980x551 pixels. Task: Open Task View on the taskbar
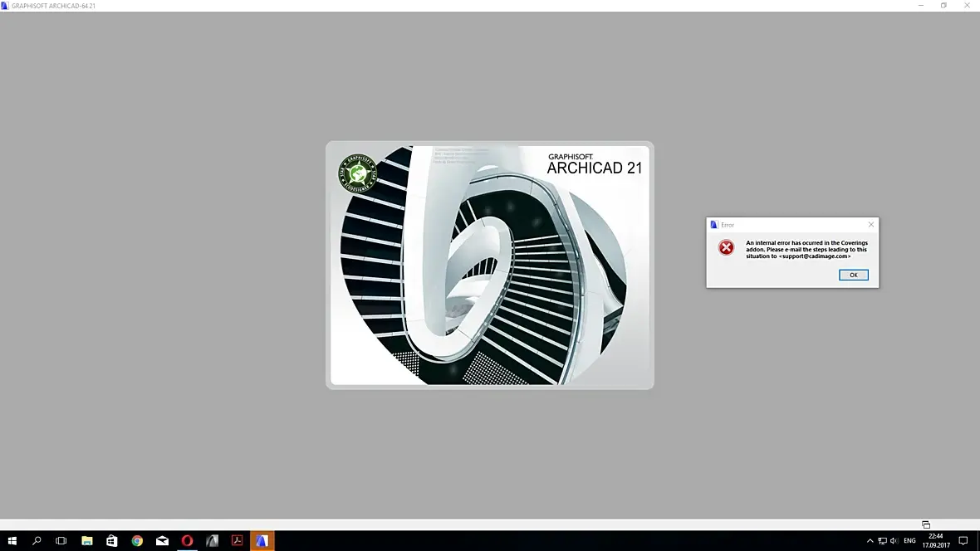(x=61, y=540)
